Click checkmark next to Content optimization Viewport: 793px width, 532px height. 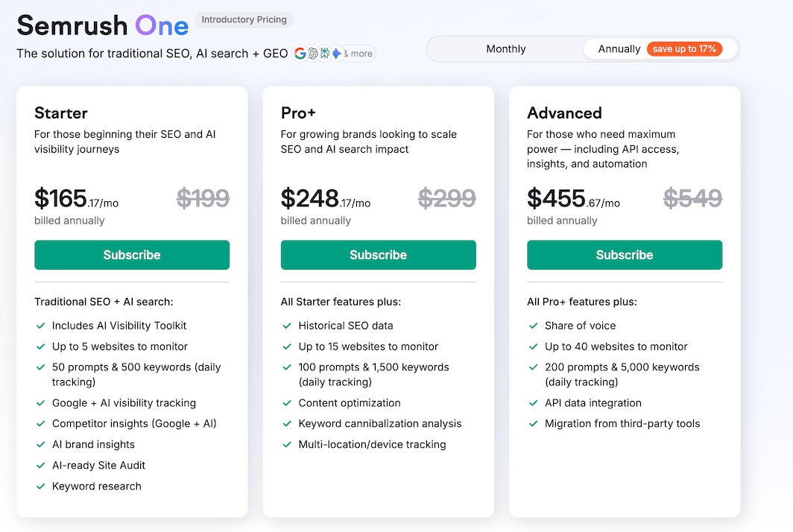point(287,403)
